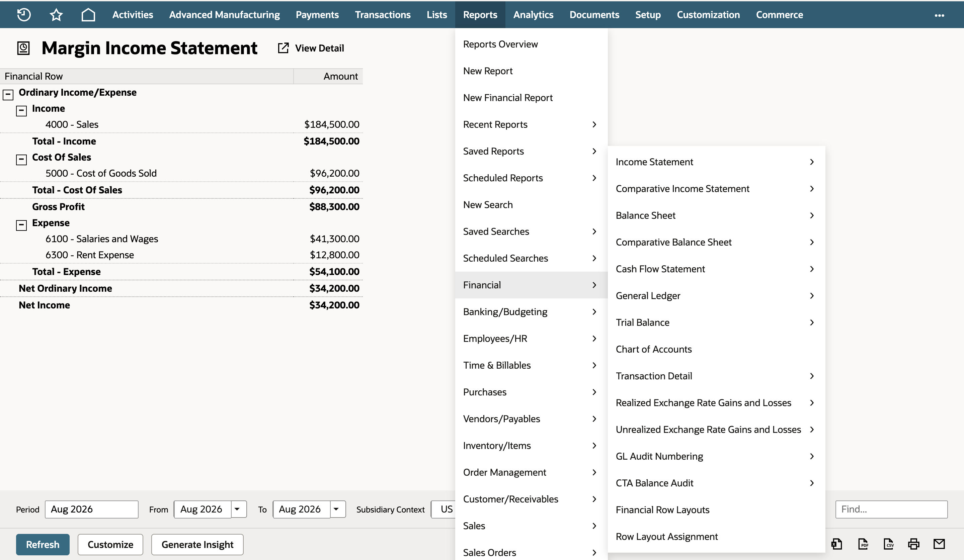Export report as PDF icon
This screenshot has width=964, height=560.
tap(863, 544)
